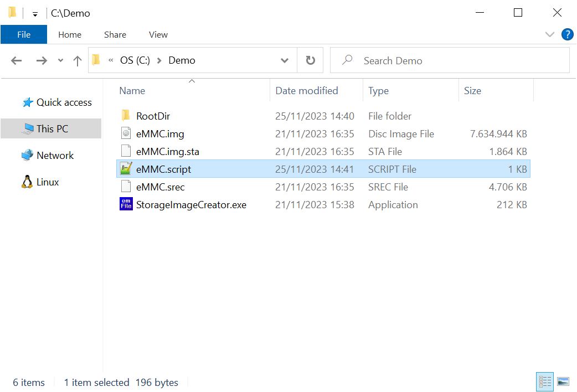The height and width of the screenshot is (392, 577).
Task: Switch to the View ribbon tab
Action: pyautogui.click(x=158, y=34)
